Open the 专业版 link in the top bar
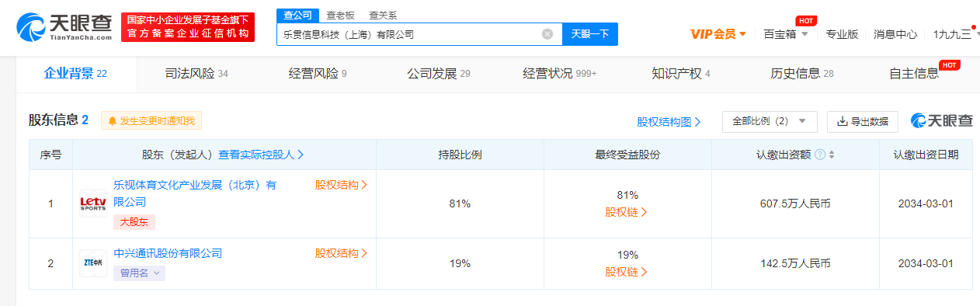The image size is (980, 306). tap(842, 34)
